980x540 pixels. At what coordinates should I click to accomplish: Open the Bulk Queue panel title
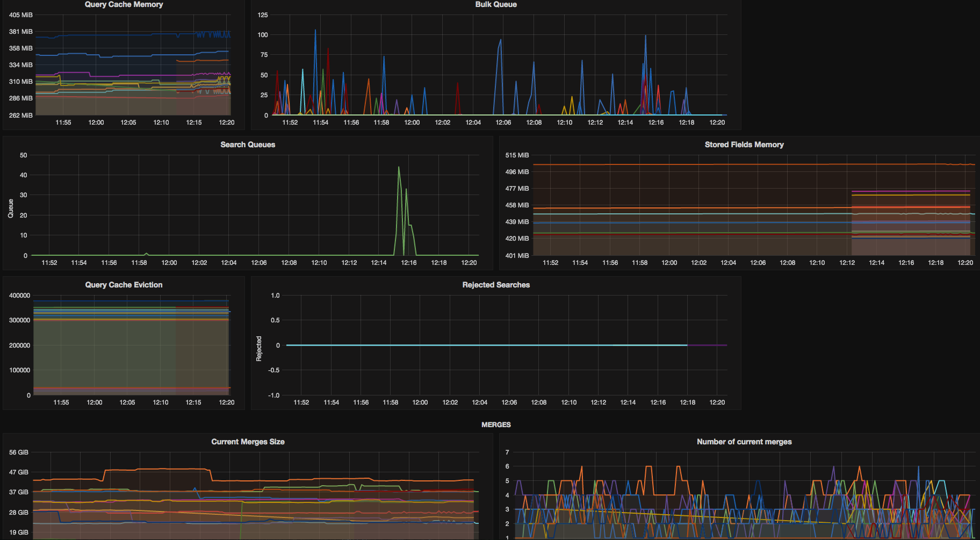(496, 4)
